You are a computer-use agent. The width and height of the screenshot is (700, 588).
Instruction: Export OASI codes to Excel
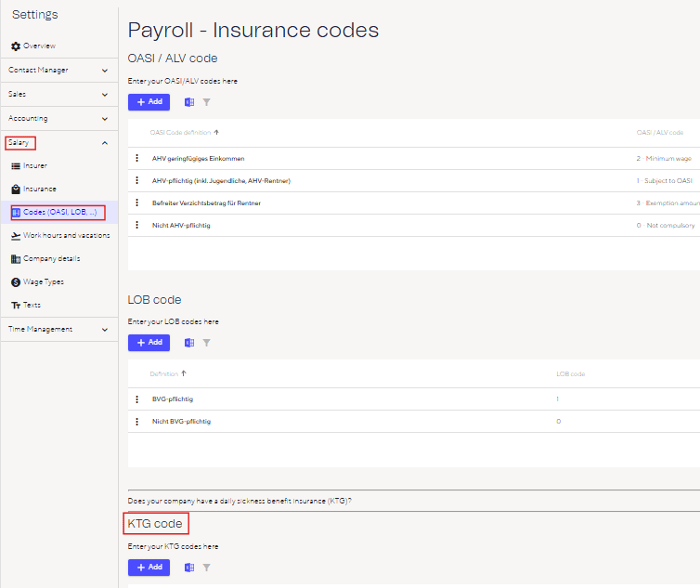[189, 101]
